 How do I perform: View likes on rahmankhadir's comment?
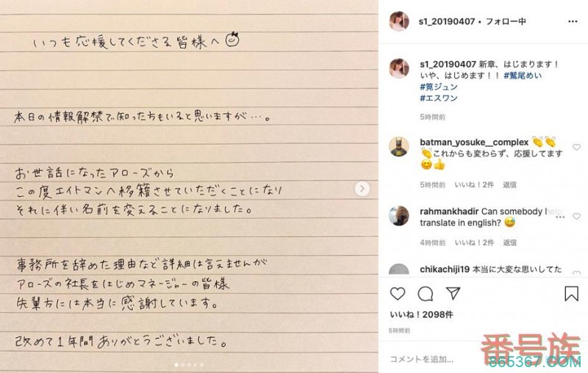click(474, 243)
